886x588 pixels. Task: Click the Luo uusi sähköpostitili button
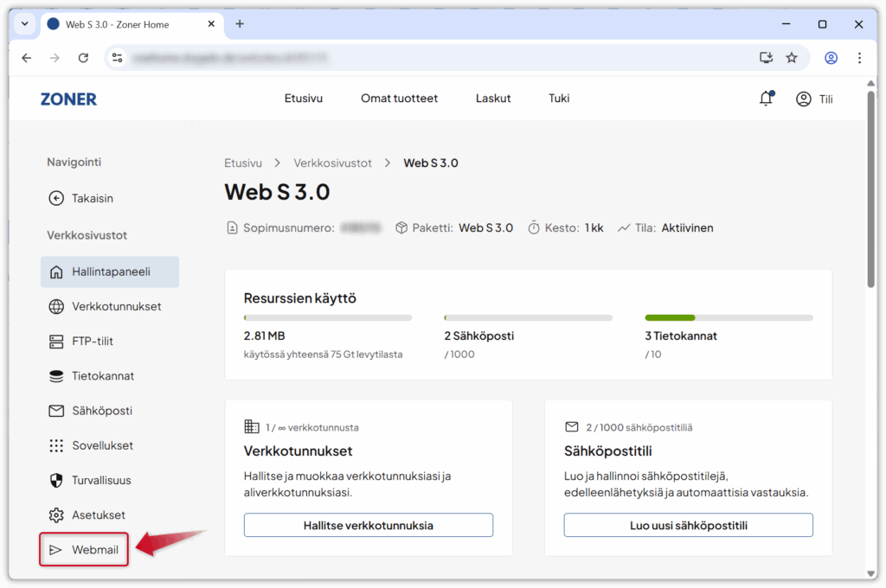[x=688, y=525]
